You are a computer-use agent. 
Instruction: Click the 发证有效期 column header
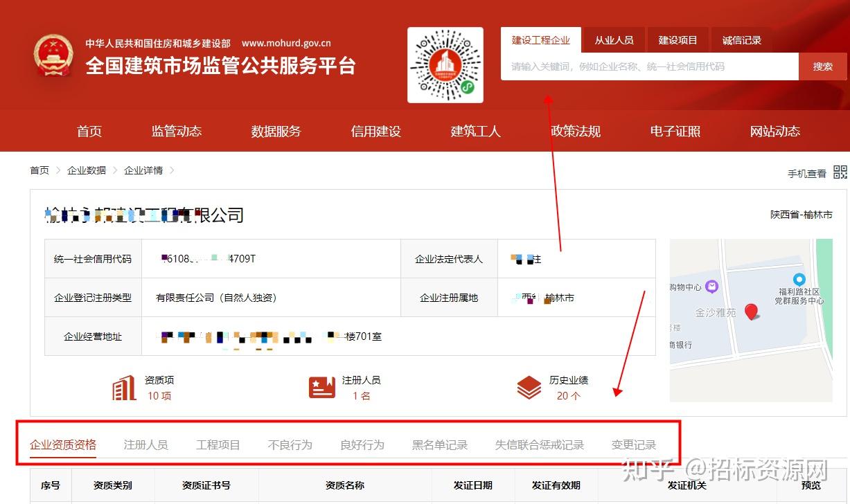click(x=556, y=485)
